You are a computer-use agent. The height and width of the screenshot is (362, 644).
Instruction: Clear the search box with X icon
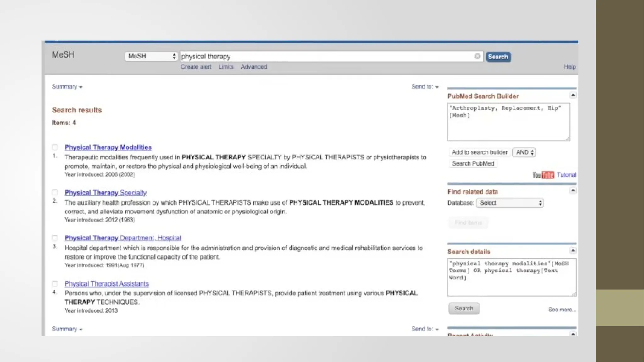pos(477,56)
